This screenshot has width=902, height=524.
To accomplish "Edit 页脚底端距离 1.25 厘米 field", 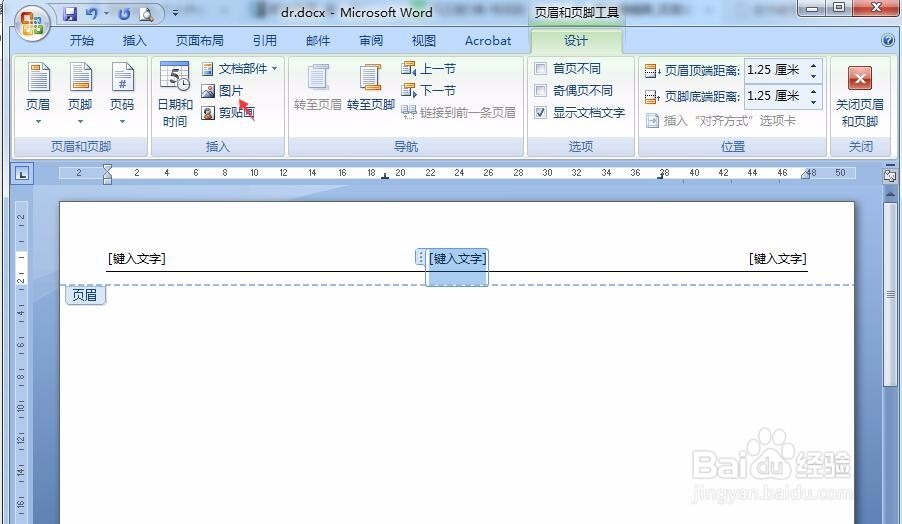I will tap(775, 96).
